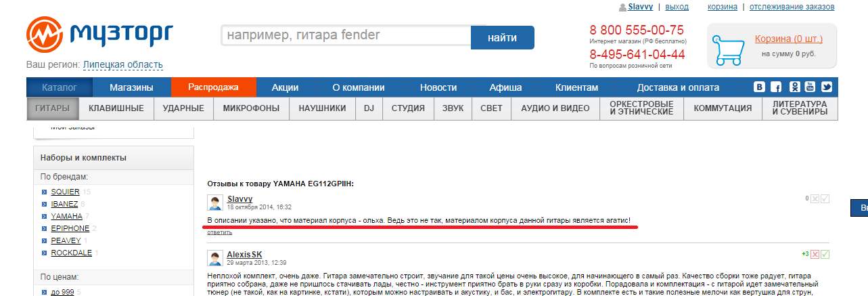Screen dimensions: 868x296
Task: Downvote AlexisSK's review with red X
Action: (x=815, y=254)
